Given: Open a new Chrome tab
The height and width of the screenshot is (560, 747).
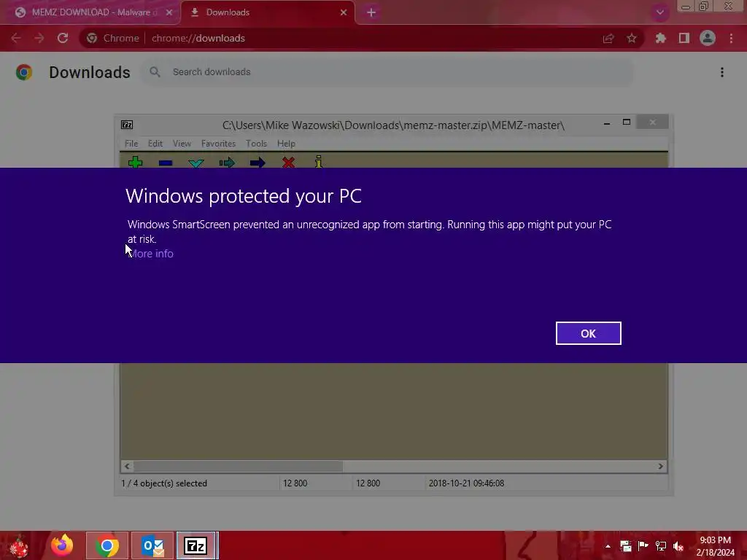Looking at the screenshot, I should (371, 12).
